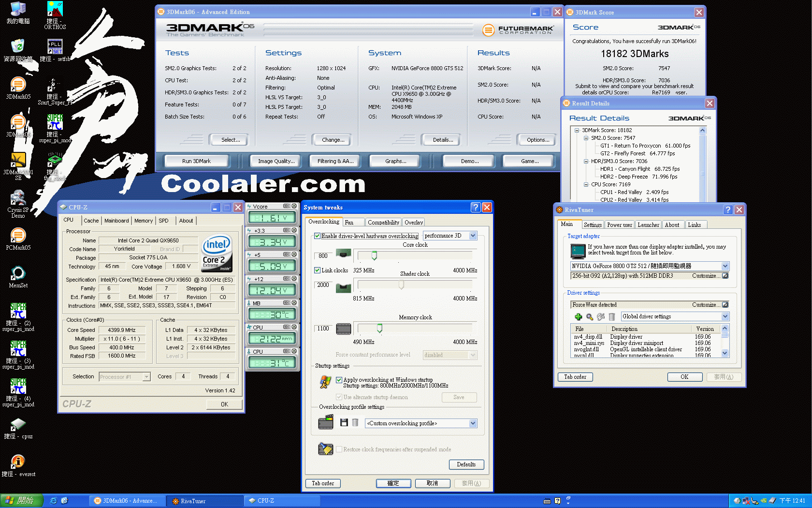Click the trash delete profile icon in System tweaks
The height and width of the screenshot is (508, 812).
point(355,423)
